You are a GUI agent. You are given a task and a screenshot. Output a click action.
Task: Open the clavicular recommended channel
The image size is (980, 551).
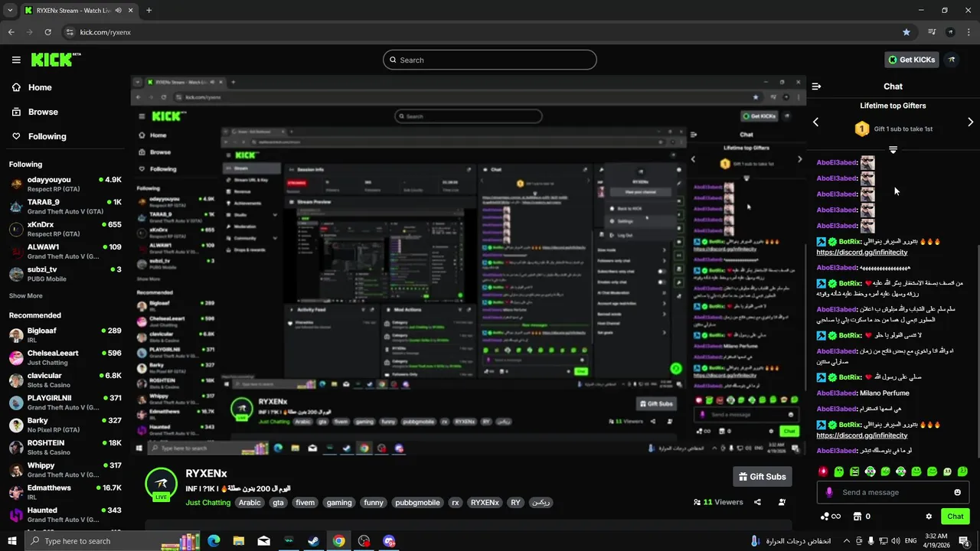(x=65, y=380)
